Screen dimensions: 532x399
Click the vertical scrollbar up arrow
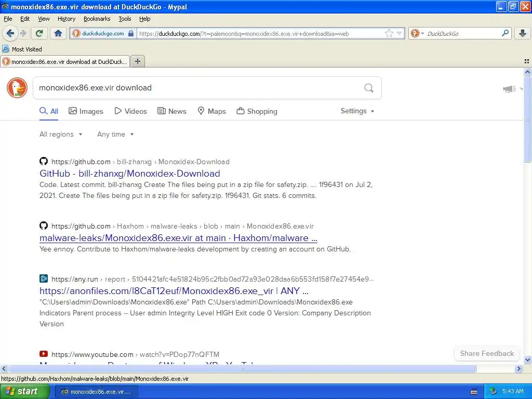point(527,72)
